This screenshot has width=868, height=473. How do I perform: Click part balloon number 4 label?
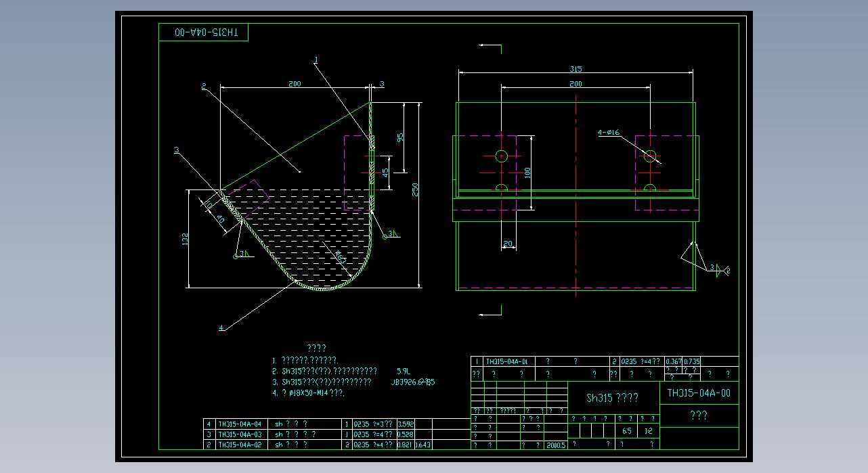click(221, 328)
